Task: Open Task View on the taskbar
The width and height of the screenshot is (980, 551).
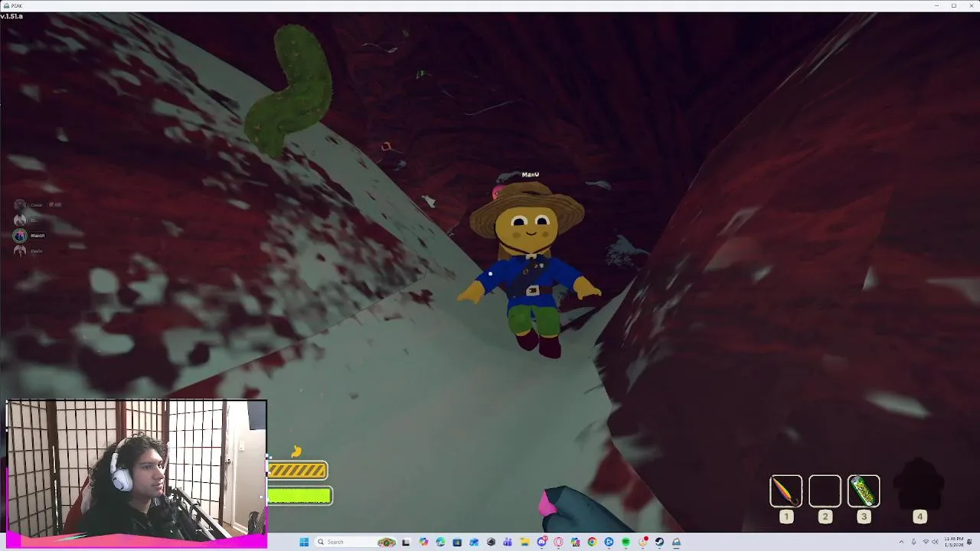Action: (406, 542)
